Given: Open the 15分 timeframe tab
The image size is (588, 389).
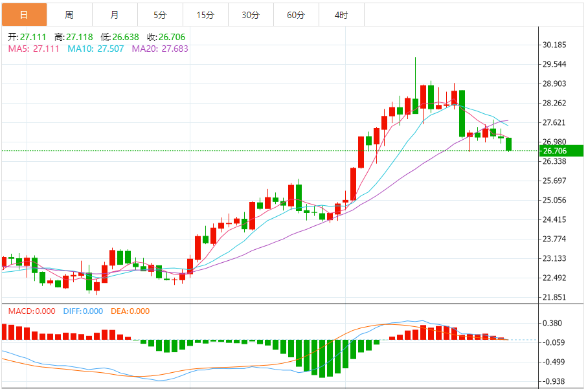Looking at the screenshot, I should pos(205,15).
